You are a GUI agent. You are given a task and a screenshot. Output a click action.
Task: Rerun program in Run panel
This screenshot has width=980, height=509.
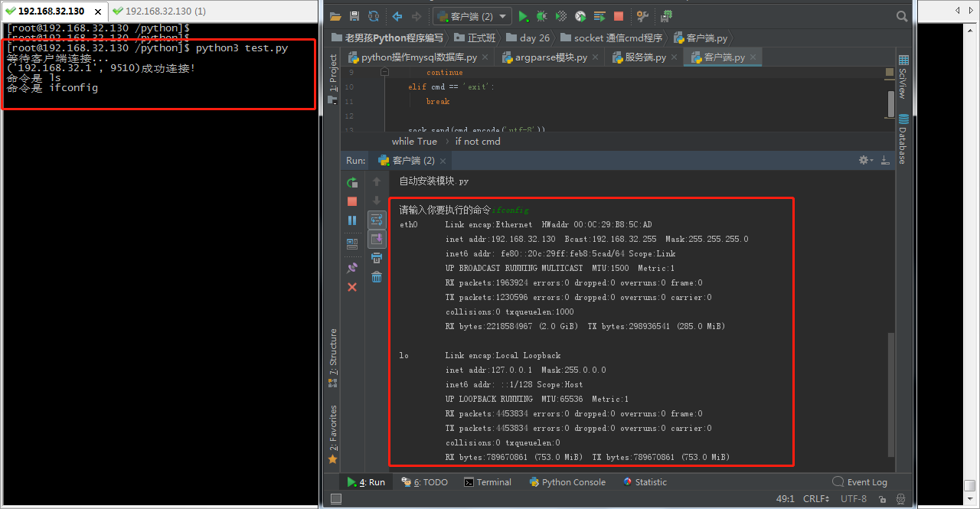point(352,182)
